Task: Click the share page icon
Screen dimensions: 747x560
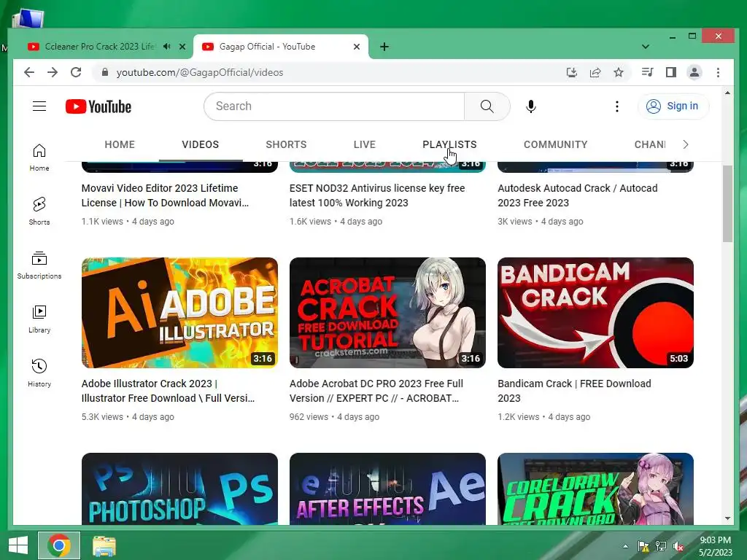Action: (x=595, y=72)
